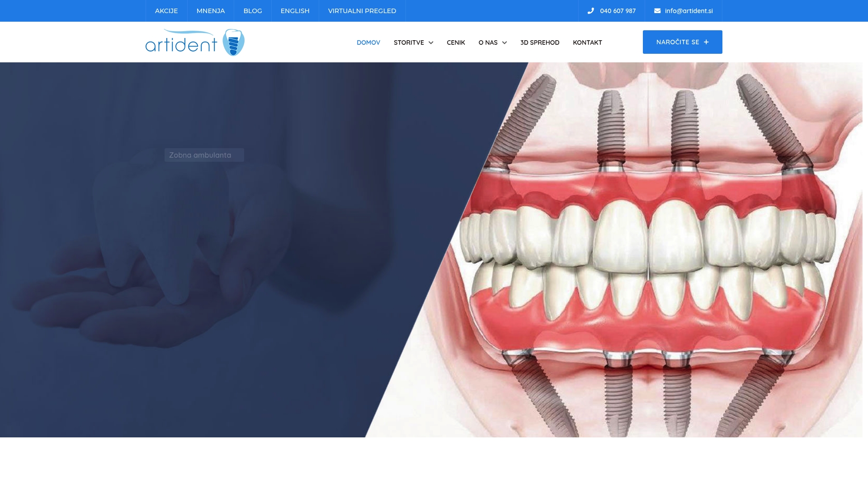Click the info@artident.si email link
Screen dimensions: 868x488
point(689,10)
